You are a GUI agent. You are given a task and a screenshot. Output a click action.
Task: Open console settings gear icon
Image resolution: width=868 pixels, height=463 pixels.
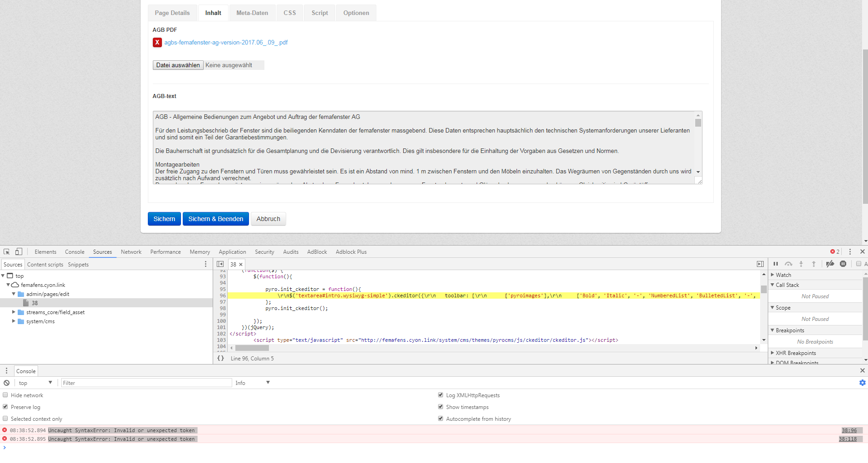[x=862, y=383]
